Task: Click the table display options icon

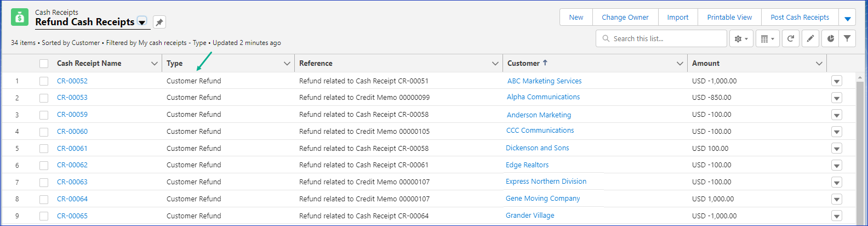Action: (767, 39)
